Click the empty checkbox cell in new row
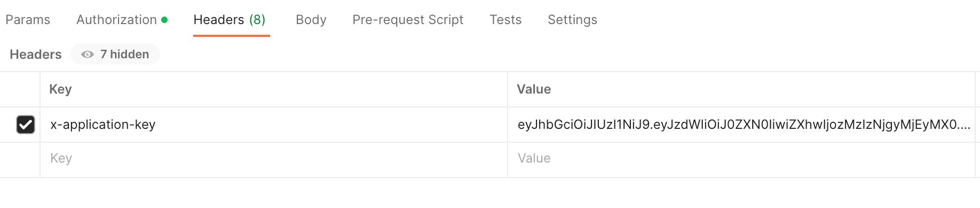980x208 pixels. (x=20, y=160)
